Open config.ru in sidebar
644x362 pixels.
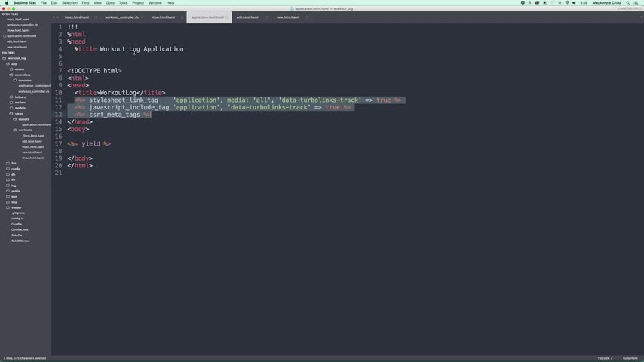pos(17,219)
